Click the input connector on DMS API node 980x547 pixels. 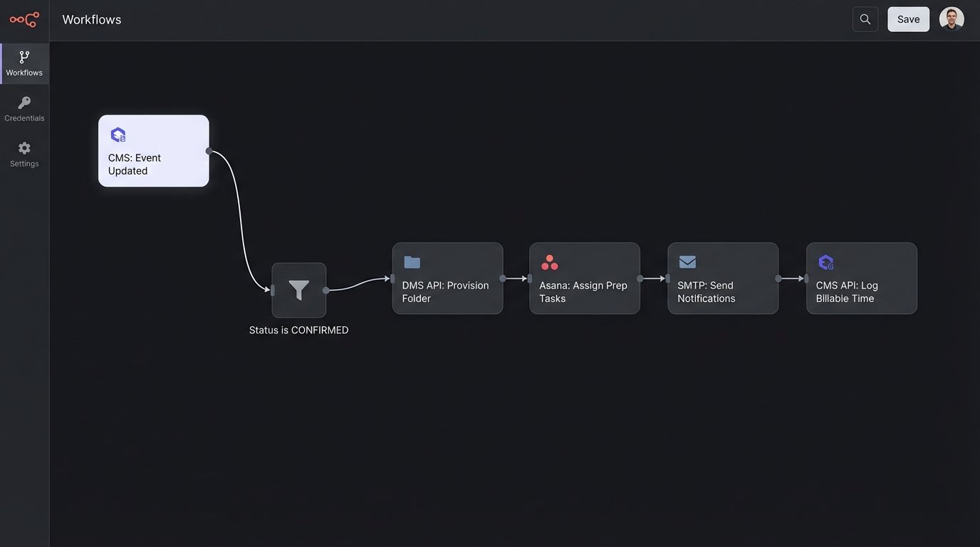pyautogui.click(x=392, y=278)
